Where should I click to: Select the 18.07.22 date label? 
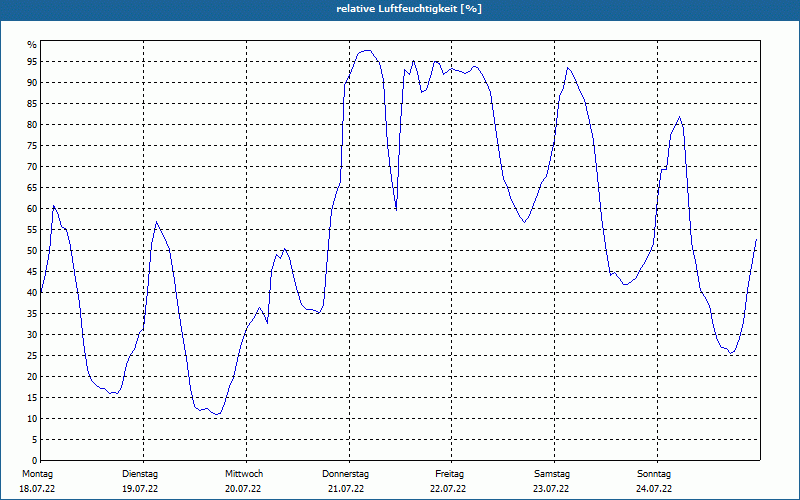tap(37, 489)
